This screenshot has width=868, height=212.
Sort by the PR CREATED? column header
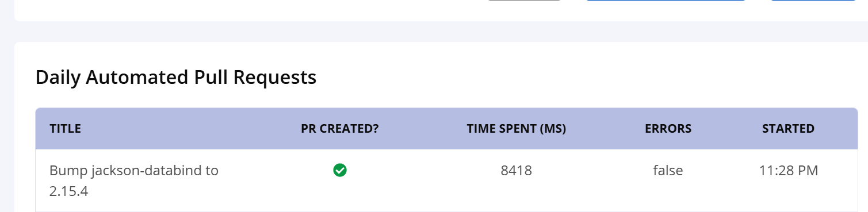pyautogui.click(x=340, y=129)
